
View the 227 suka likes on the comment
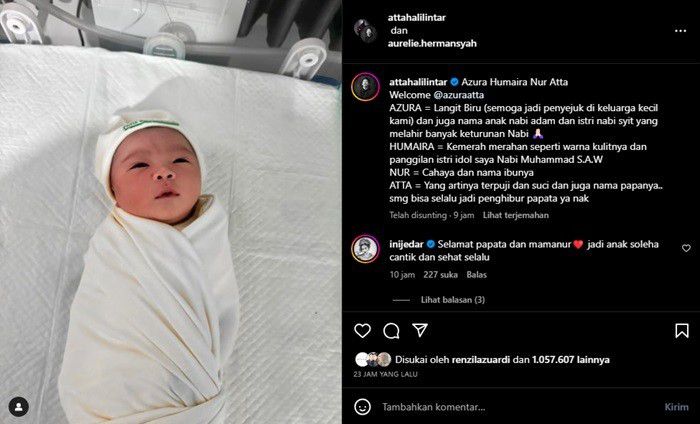click(440, 275)
